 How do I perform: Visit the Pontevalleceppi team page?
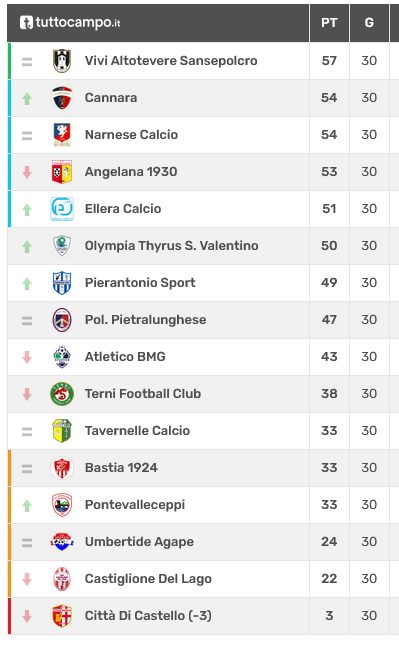coord(135,505)
